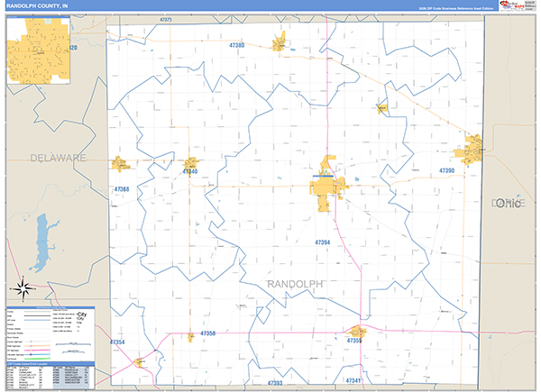Click the map publisher logo
The height and width of the screenshot is (392, 541).
[518, 5]
